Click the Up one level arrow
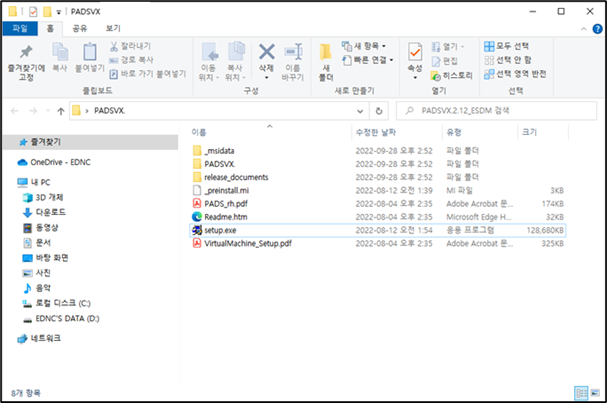The image size is (607, 403). 61,111
